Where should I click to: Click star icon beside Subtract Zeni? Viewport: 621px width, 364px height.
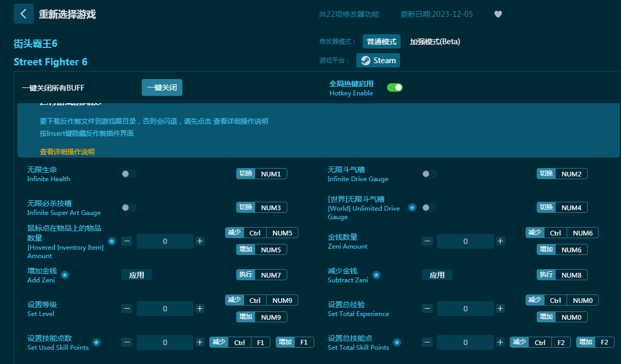[x=376, y=275]
